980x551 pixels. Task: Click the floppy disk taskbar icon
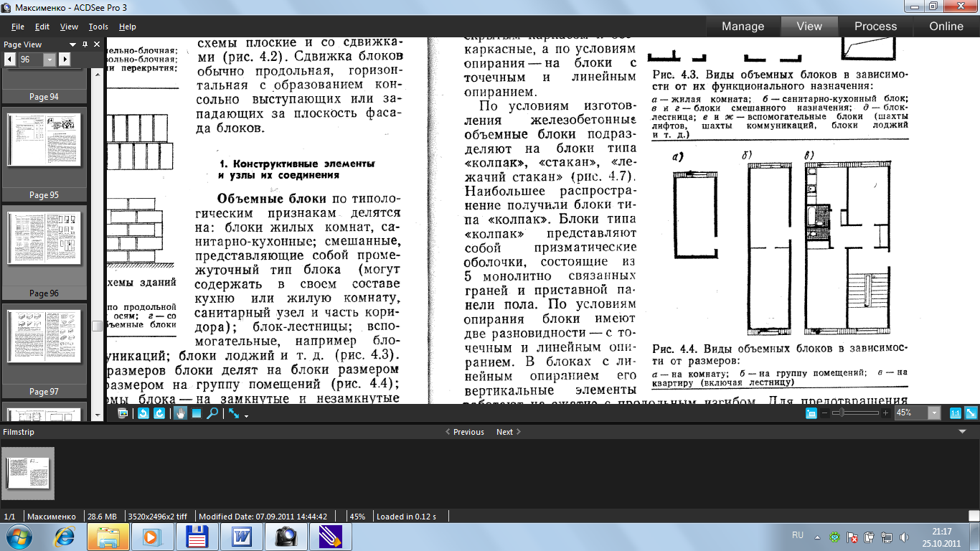click(197, 537)
